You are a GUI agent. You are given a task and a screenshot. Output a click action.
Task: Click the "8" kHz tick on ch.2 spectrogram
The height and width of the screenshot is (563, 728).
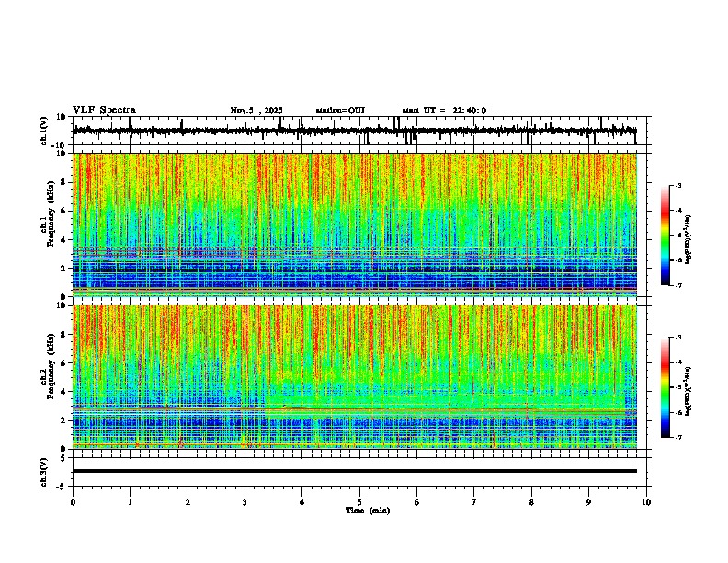pyautogui.click(x=64, y=335)
